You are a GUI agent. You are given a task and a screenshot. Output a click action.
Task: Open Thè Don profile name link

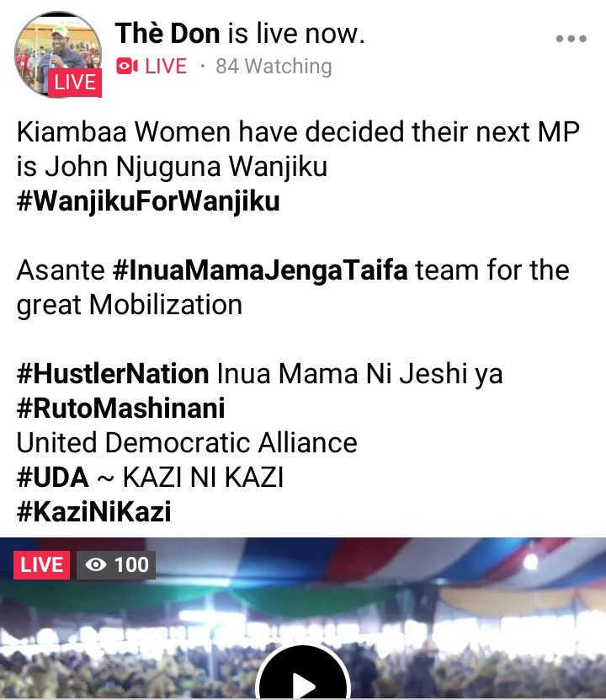[x=167, y=34]
